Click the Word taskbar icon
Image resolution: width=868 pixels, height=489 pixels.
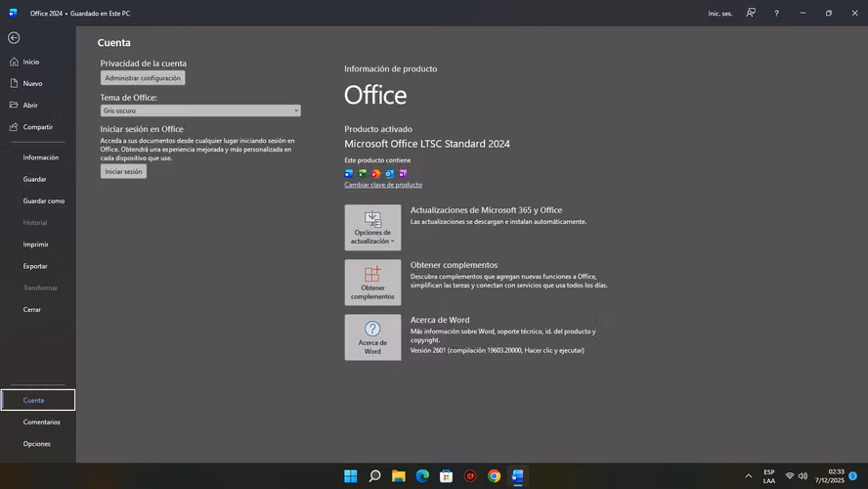pyautogui.click(x=518, y=476)
